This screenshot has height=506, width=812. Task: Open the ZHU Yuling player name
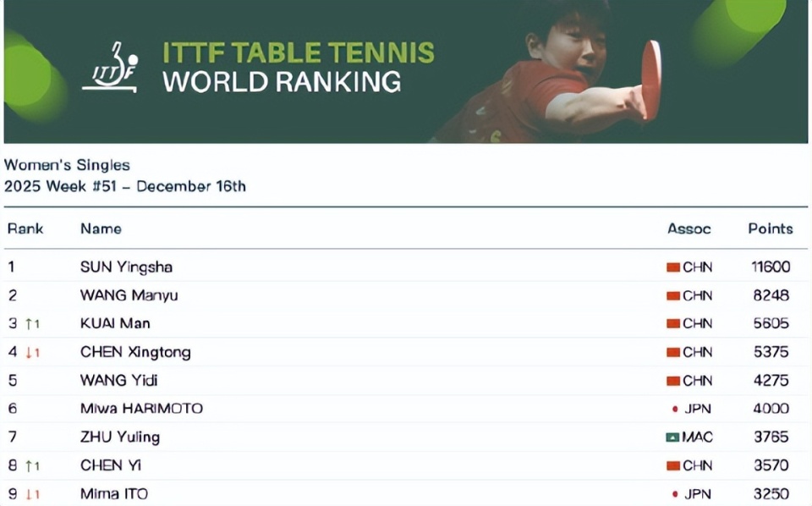pos(119,437)
